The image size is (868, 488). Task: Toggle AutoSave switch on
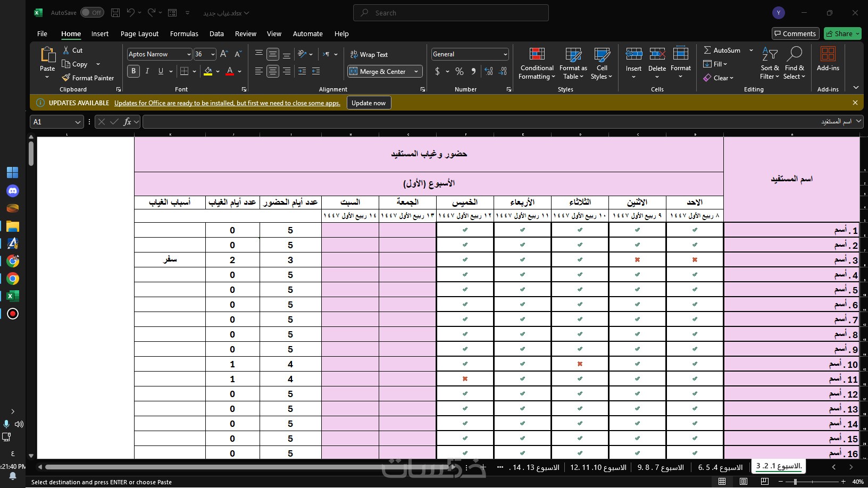pos(92,13)
